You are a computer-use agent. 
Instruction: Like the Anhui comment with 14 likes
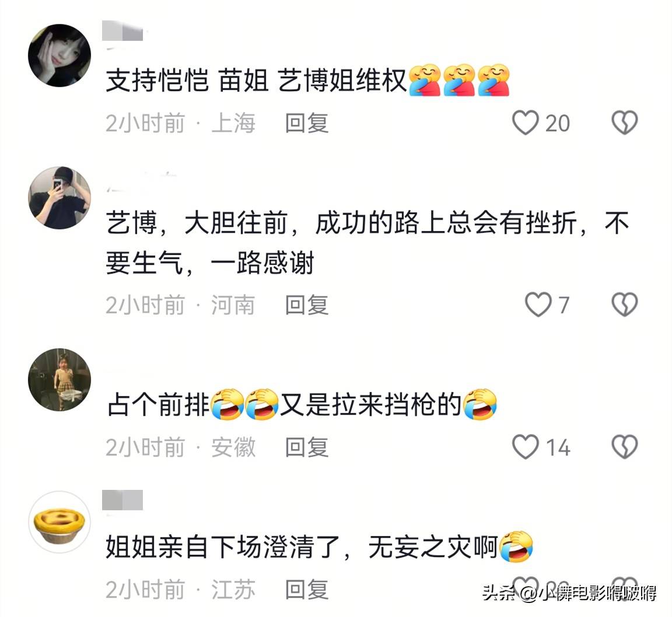coord(526,447)
